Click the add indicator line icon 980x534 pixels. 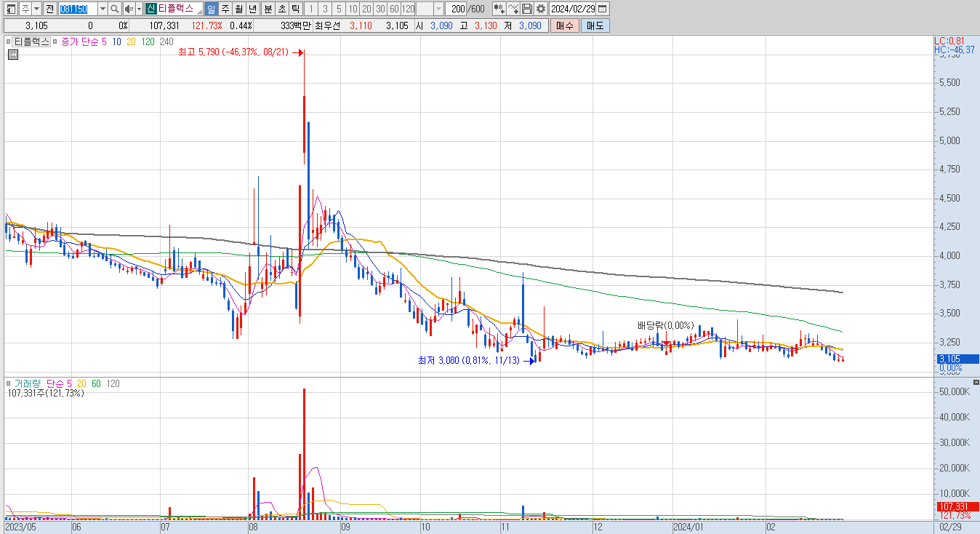(x=513, y=9)
